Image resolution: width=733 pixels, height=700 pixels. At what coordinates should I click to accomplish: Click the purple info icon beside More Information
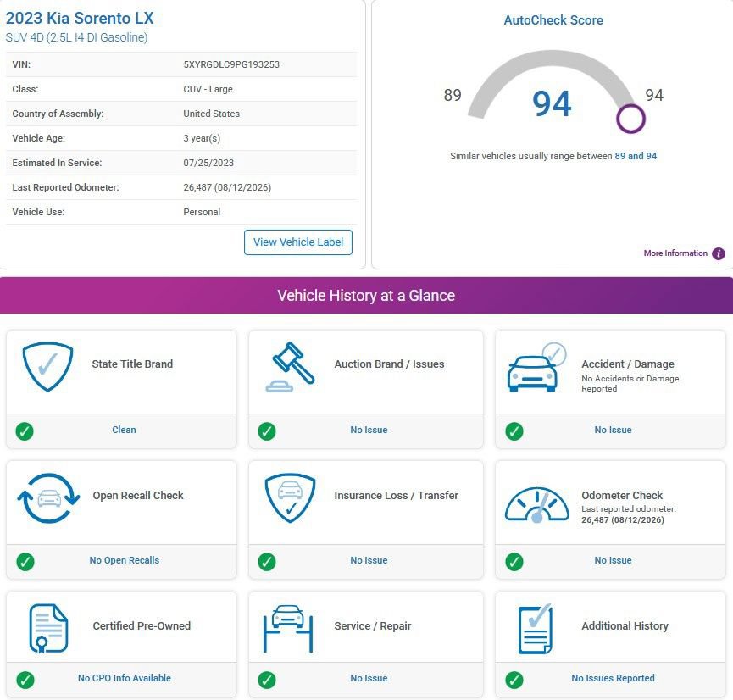click(718, 253)
